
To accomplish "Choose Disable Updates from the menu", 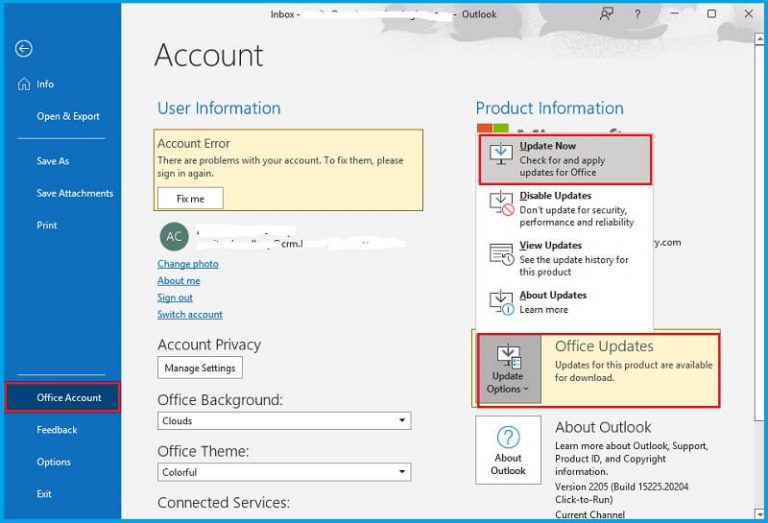I will 565,209.
